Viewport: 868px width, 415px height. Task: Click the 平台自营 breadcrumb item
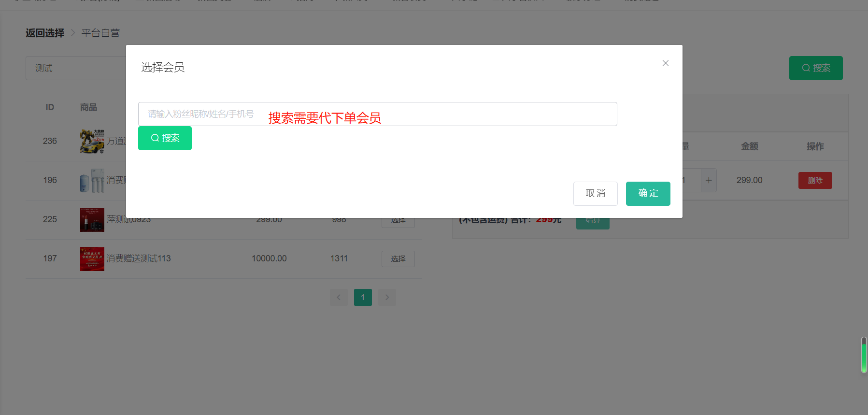[x=100, y=33]
